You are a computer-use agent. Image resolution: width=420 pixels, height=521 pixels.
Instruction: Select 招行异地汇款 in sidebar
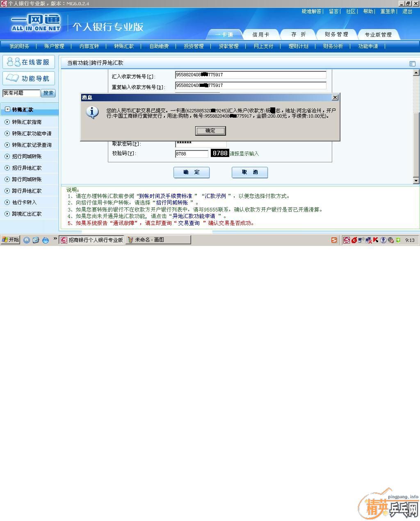coord(27,168)
